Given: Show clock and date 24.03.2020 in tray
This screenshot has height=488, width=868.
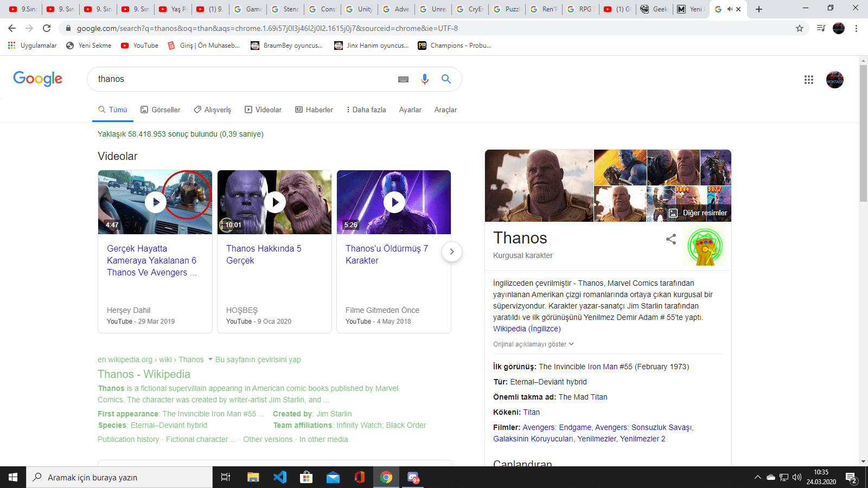Looking at the screenshot, I should point(821,477).
